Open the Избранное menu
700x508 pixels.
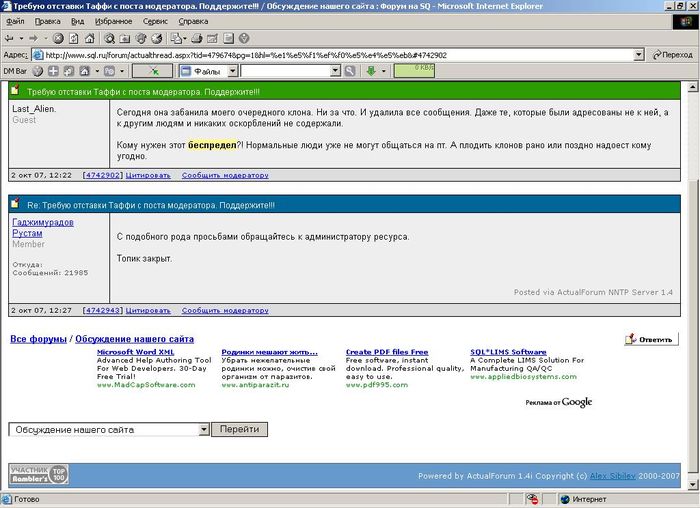[x=113, y=21]
